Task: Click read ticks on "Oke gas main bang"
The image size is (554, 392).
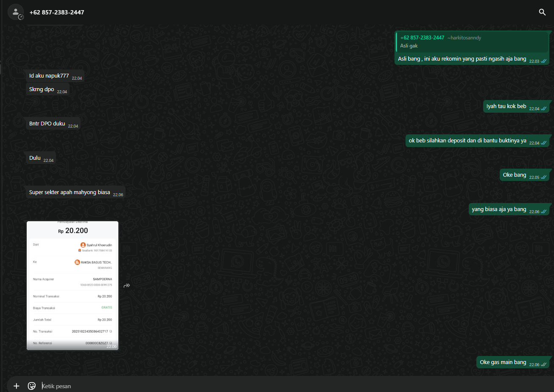Action: pyautogui.click(x=543, y=364)
